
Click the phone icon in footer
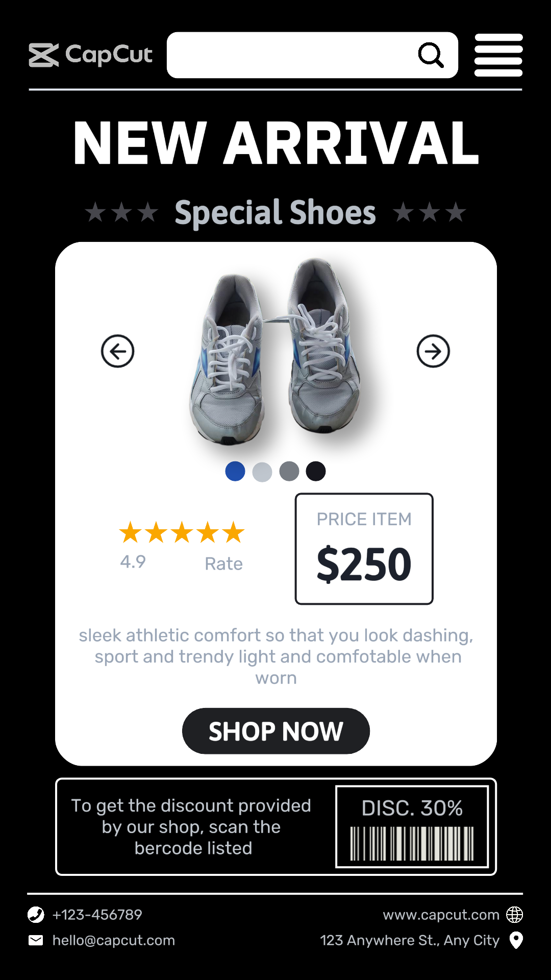[36, 915]
